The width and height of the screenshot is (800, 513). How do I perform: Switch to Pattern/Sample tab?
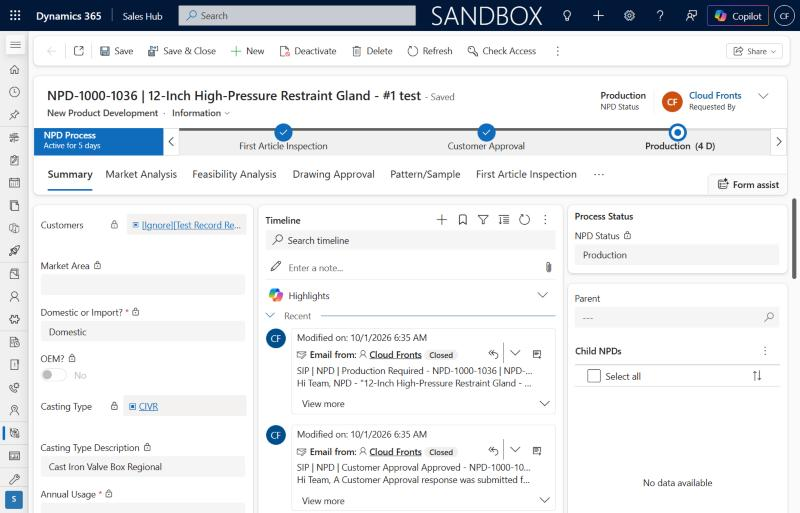point(425,174)
